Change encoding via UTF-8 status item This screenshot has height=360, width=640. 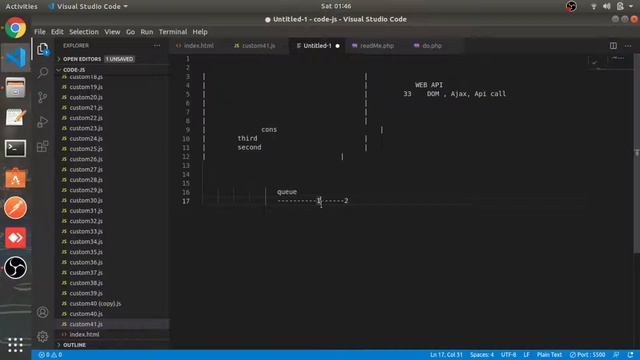pos(509,355)
